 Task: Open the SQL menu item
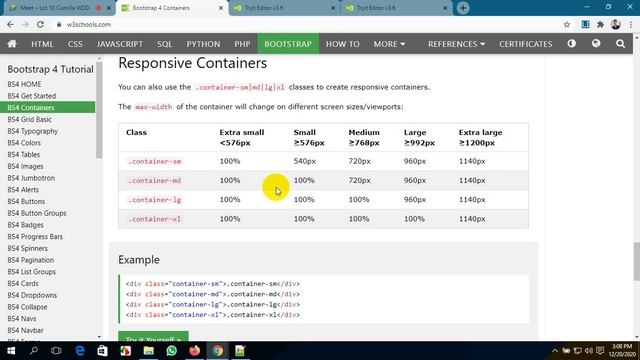[x=164, y=44]
